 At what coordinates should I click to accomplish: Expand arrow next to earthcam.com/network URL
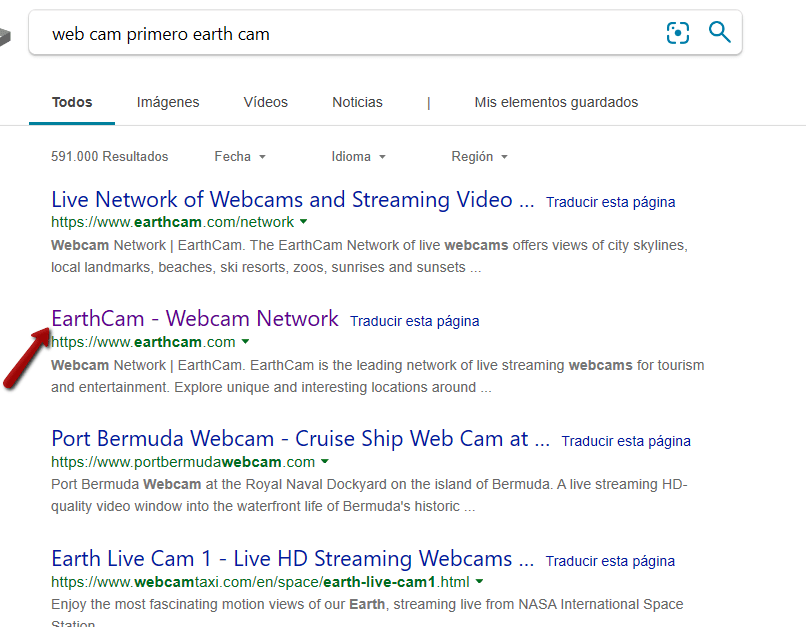(x=303, y=222)
